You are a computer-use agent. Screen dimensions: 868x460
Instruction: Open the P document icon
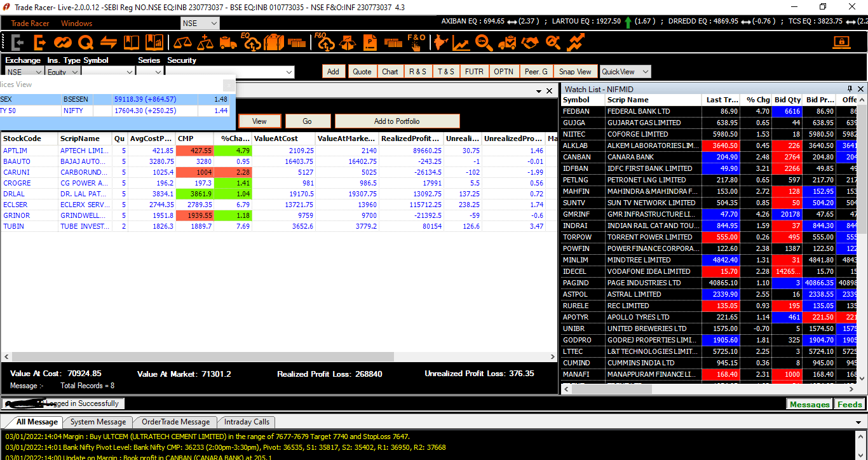(370, 43)
